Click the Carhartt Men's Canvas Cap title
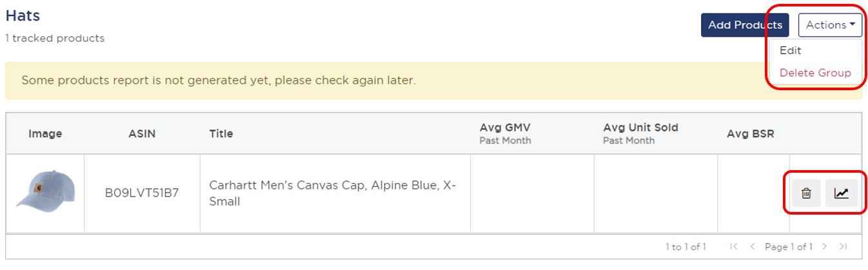This screenshot has height=270, width=868. tap(333, 193)
